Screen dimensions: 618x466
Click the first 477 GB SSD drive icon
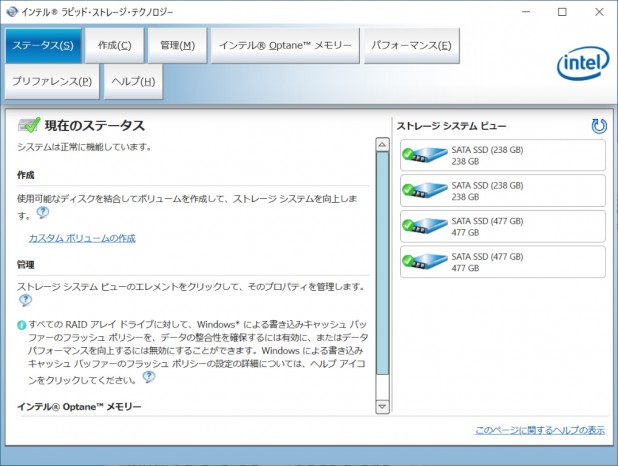point(425,226)
